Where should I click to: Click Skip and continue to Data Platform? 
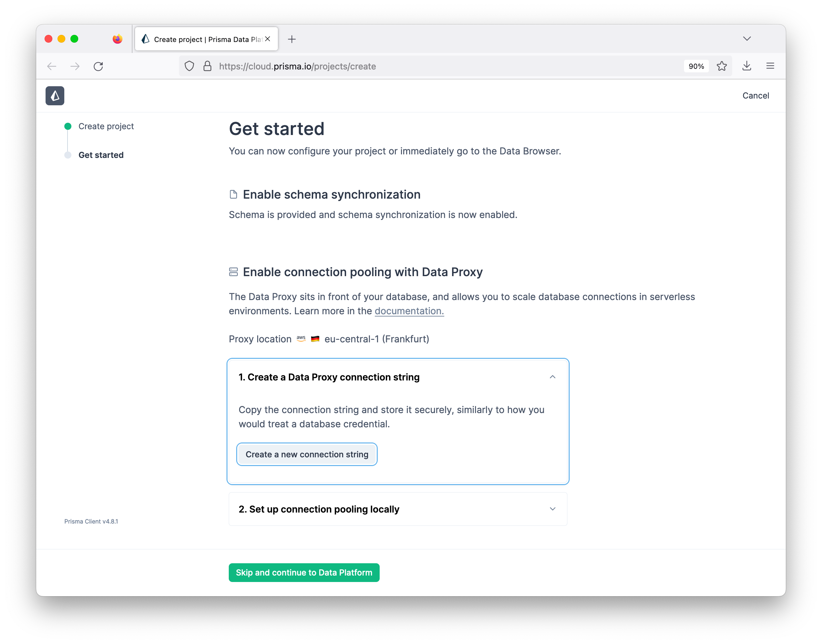pos(304,572)
